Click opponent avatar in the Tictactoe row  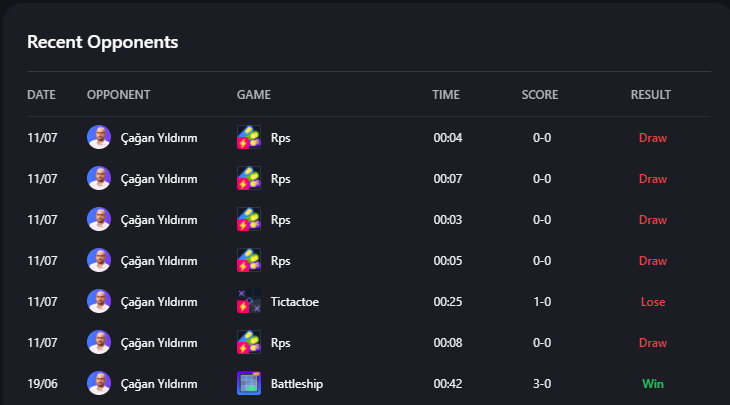99,301
